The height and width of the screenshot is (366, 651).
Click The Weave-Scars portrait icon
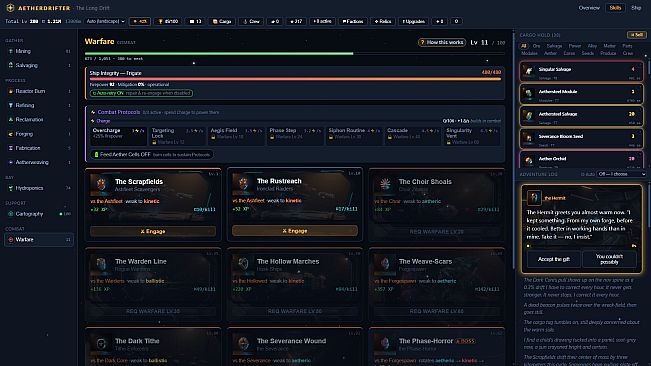[x=385, y=264]
